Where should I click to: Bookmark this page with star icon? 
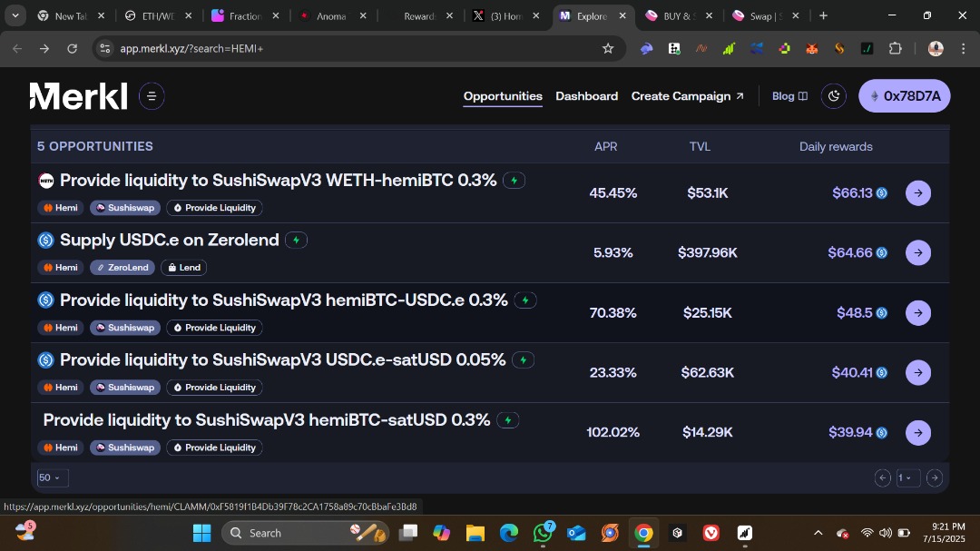607,48
